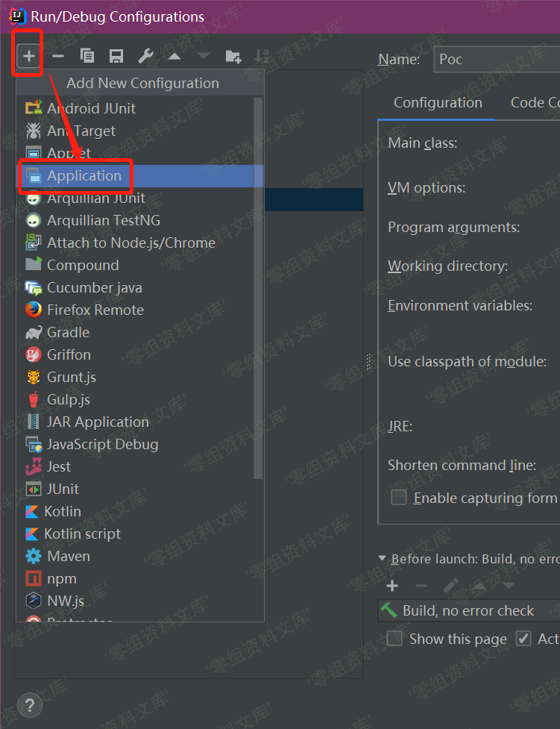This screenshot has height=729, width=560.
Task: Uncheck the Activate tool window checkbox
Action: pyautogui.click(x=523, y=639)
